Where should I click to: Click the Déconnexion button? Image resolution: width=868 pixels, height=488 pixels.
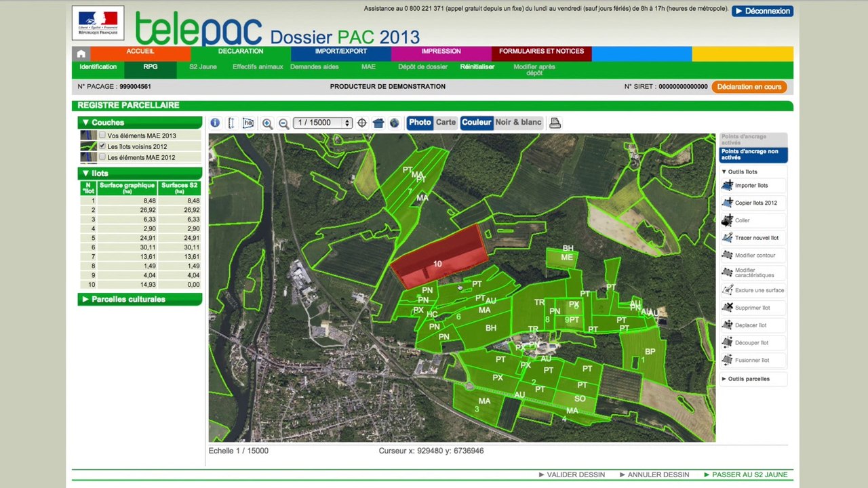(x=762, y=11)
